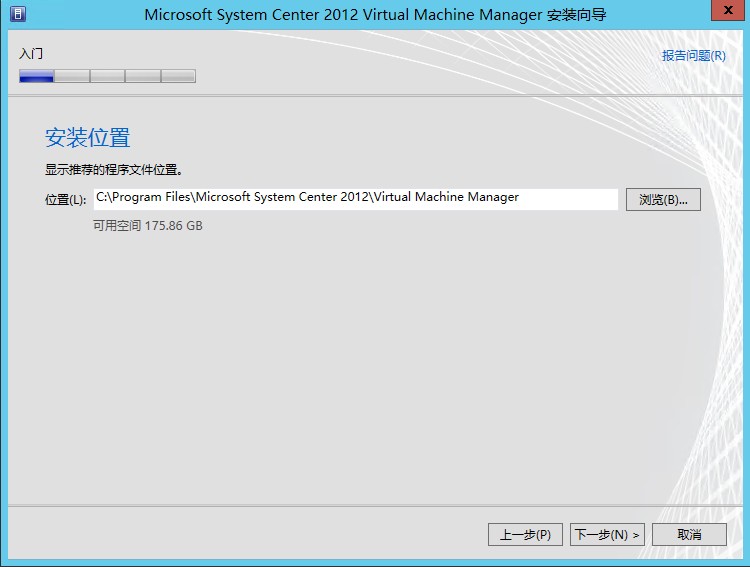Cancel setup with 取消 button
Viewport: 750px width, 567px height.
click(689, 534)
